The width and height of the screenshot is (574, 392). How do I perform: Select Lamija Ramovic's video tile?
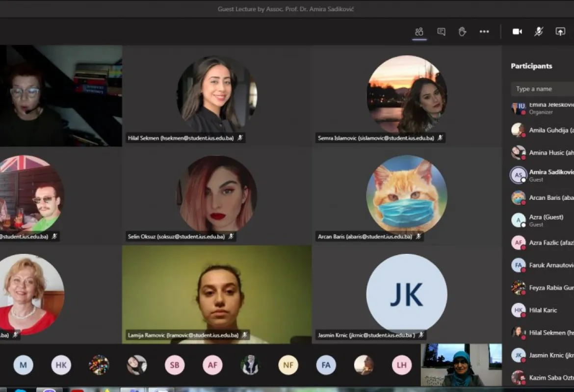[216, 294]
